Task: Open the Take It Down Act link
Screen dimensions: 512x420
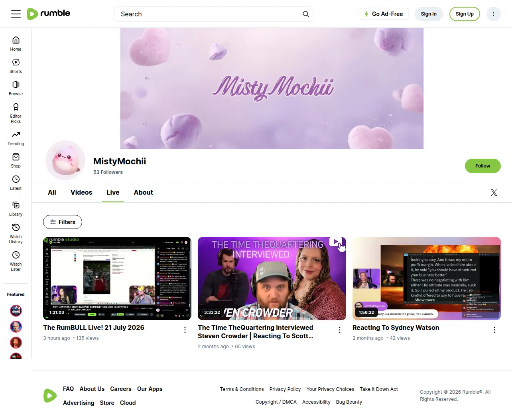Action: (379, 389)
